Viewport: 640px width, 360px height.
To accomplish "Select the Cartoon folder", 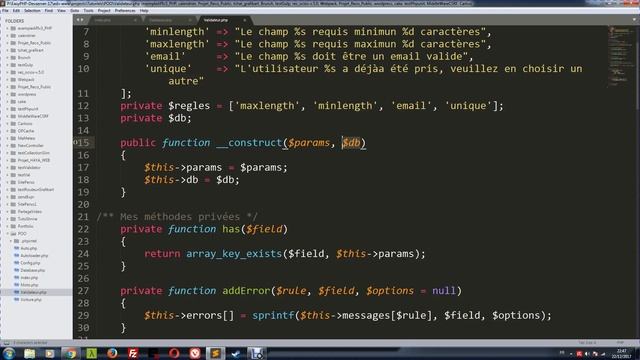I will 25,124.
